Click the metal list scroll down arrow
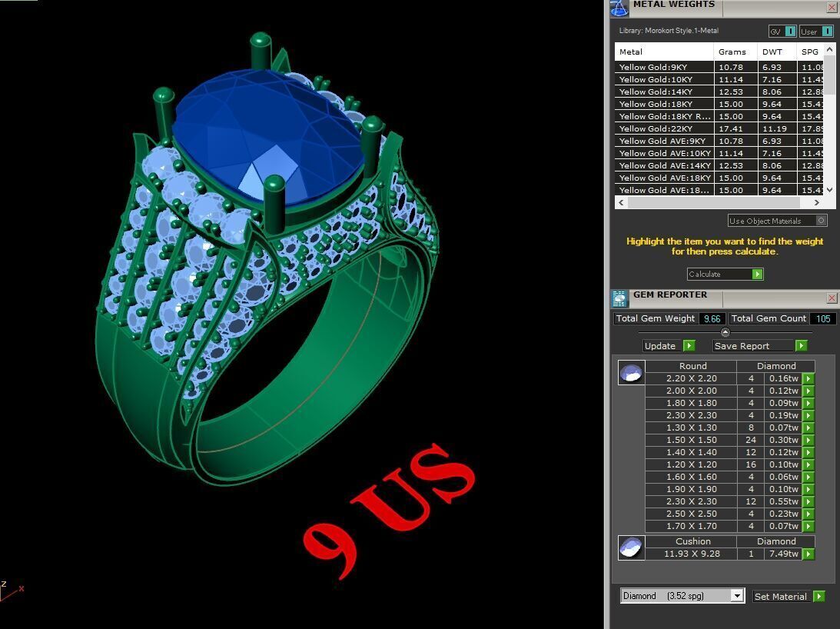 click(x=830, y=190)
